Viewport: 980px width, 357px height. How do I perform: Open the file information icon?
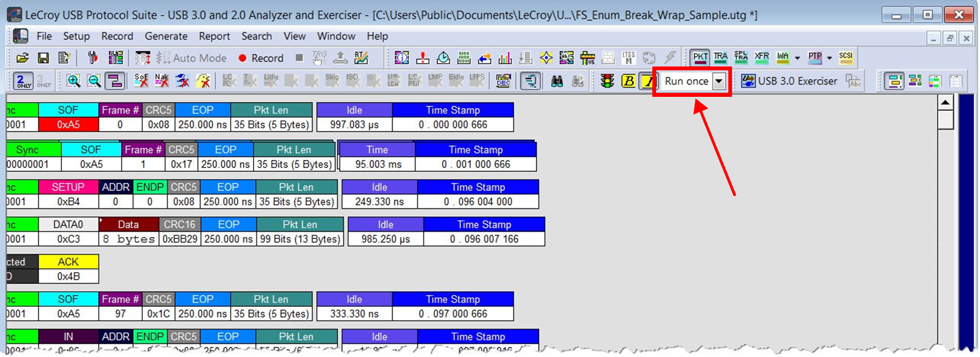402,58
